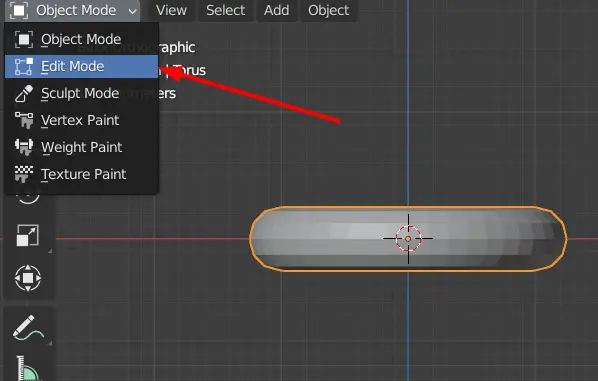Open the Add menu
This screenshot has height=381, width=598.
[x=276, y=10]
